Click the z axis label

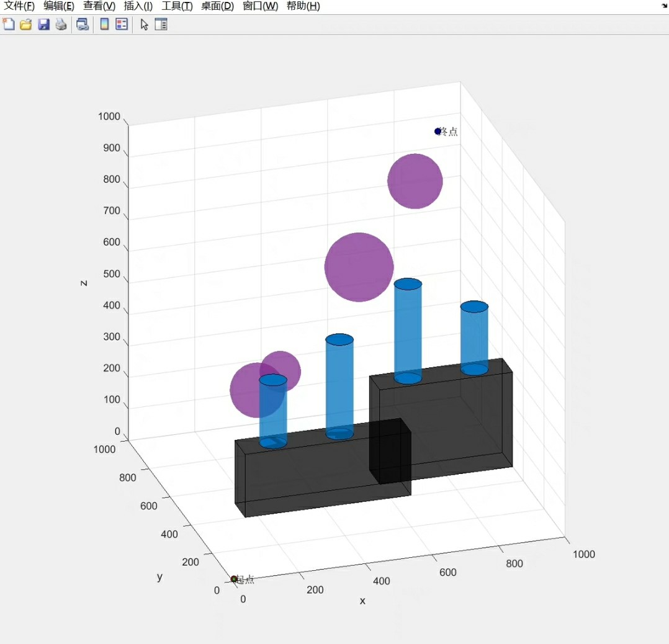pos(84,283)
